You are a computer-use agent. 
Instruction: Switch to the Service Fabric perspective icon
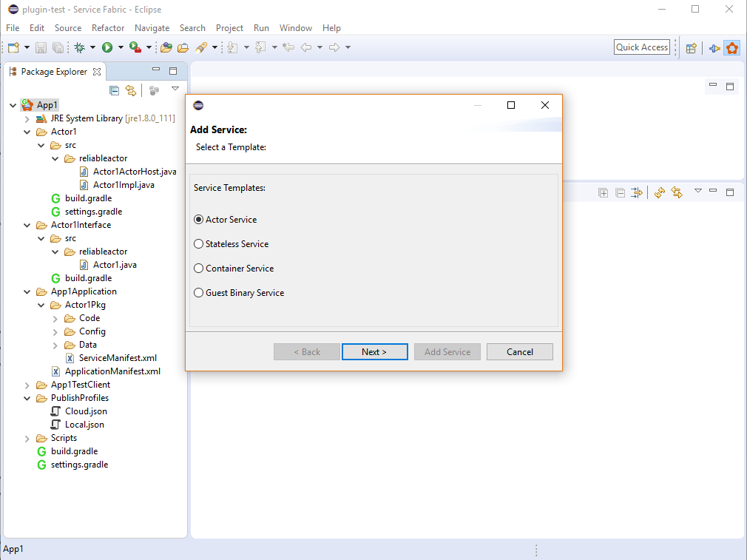pos(732,47)
